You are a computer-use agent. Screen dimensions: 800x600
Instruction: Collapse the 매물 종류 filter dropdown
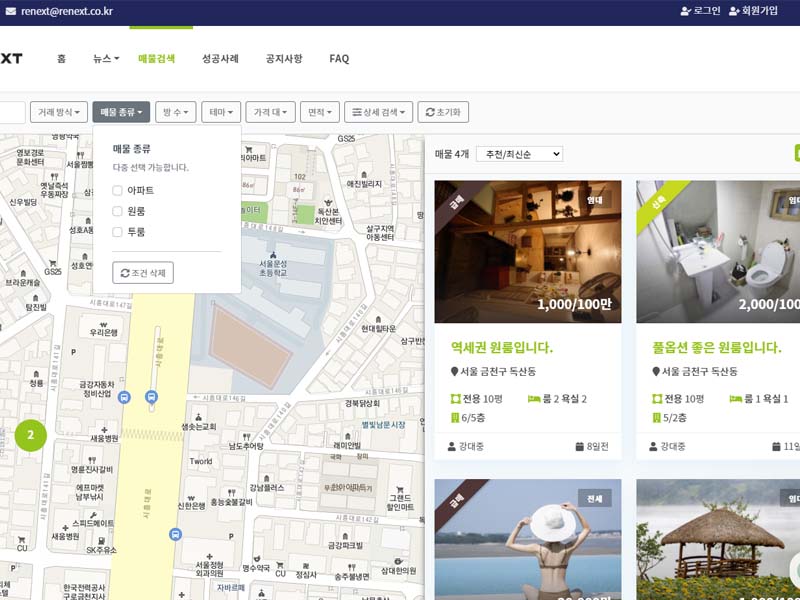point(121,112)
